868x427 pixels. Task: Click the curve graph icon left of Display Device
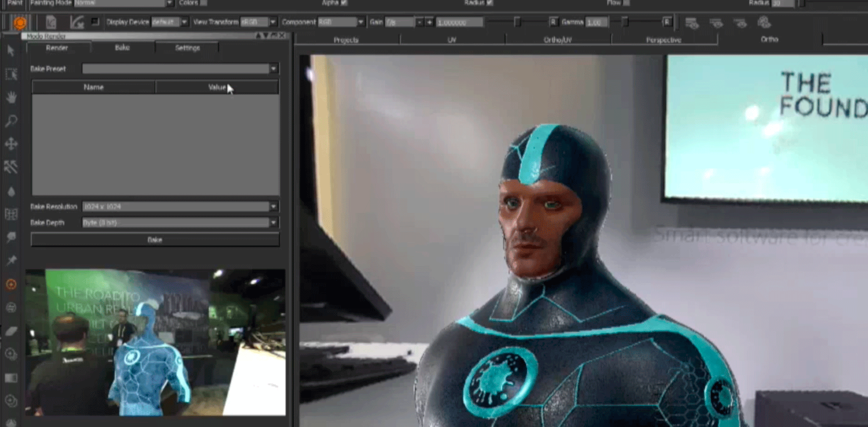(77, 22)
